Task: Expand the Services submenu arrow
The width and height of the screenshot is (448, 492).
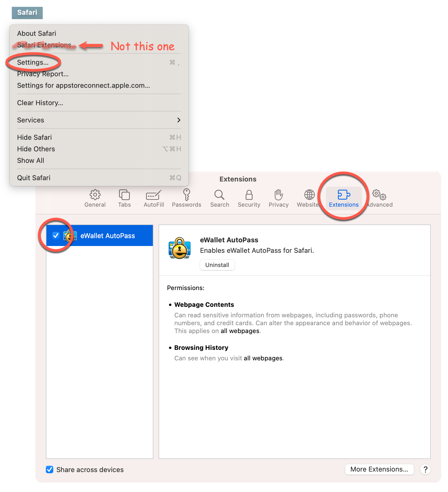Action: point(179,120)
